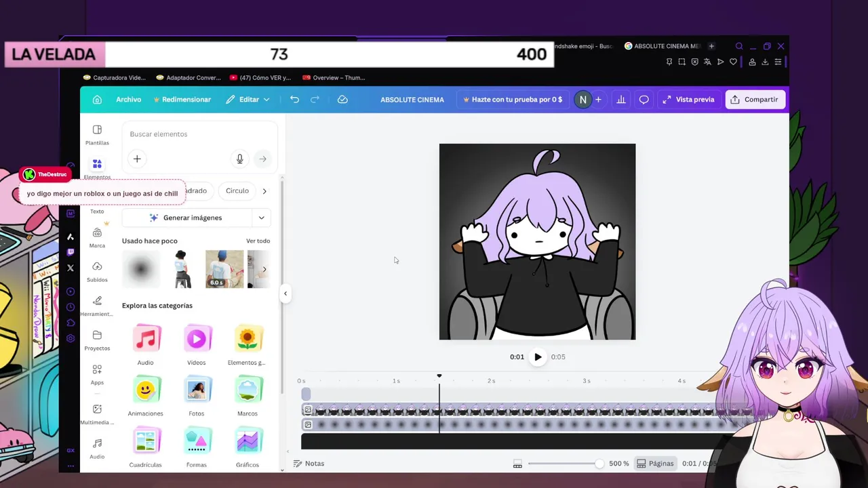Screen dimensions: 868x488
Task: Play the video preview
Action: pos(538,357)
